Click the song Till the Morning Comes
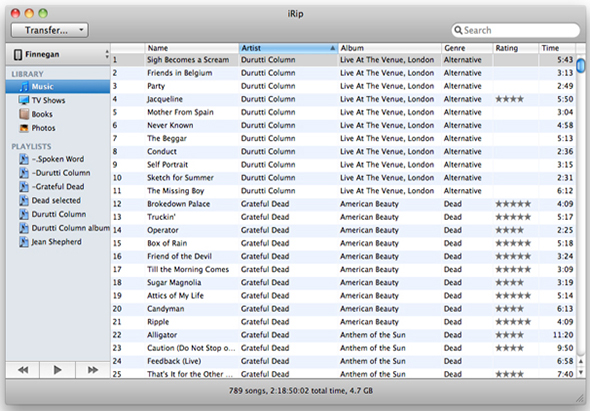Screen dimensions: 590x411 [188, 269]
